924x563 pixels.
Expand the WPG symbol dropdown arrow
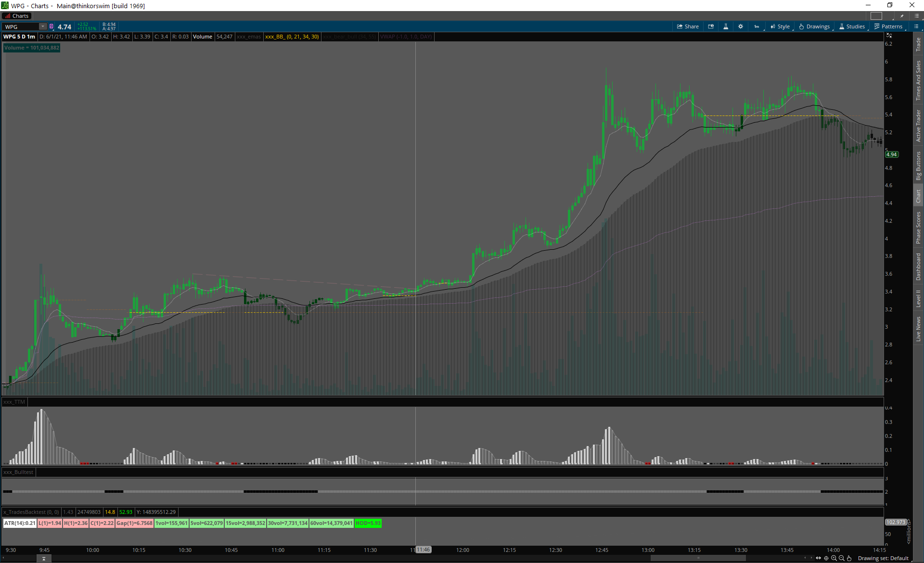pos(43,26)
